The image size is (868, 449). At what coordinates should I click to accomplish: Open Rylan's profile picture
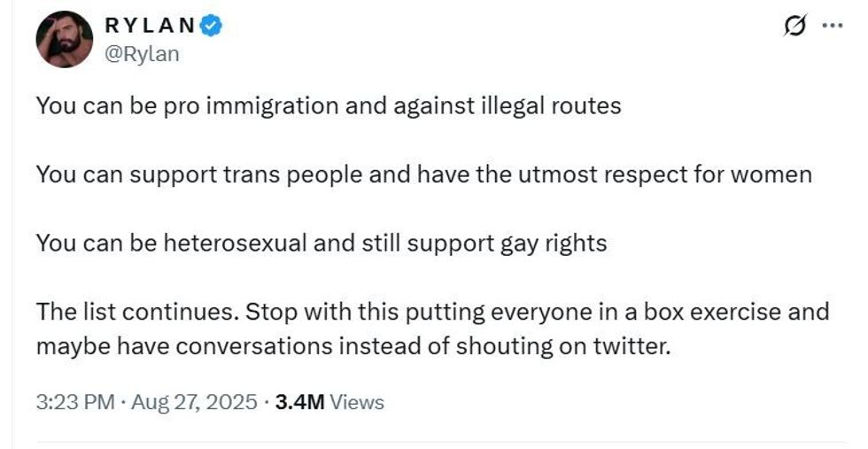click(64, 42)
